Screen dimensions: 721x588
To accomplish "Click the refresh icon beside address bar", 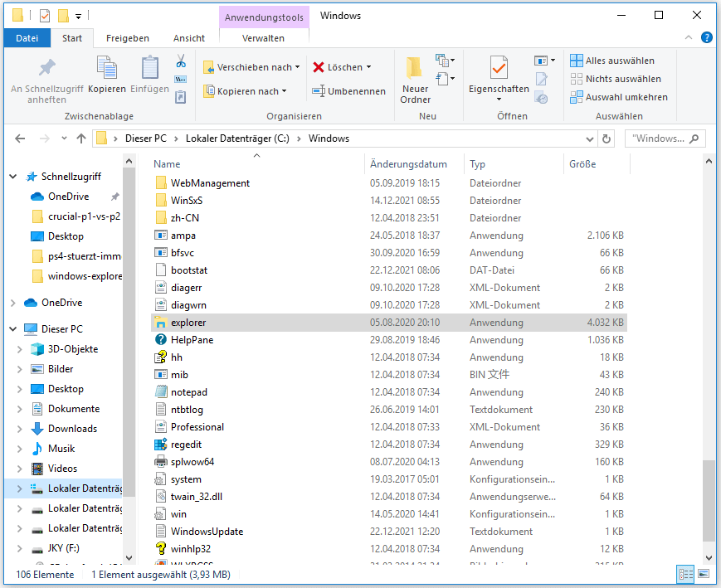I will click(607, 138).
